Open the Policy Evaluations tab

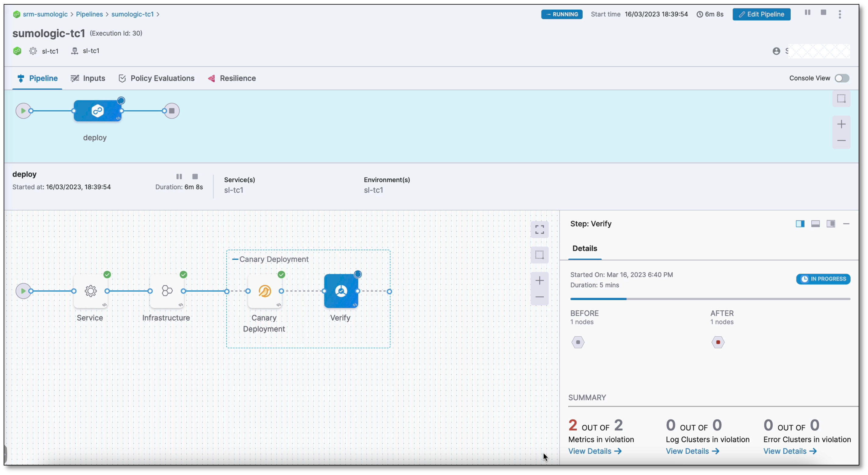click(x=157, y=78)
